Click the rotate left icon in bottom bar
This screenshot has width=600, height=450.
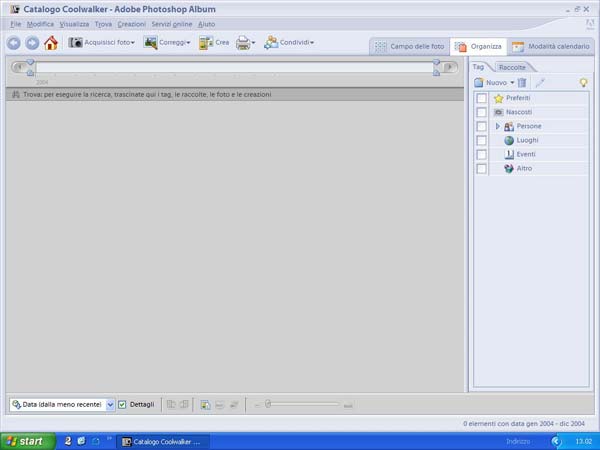(x=171, y=404)
